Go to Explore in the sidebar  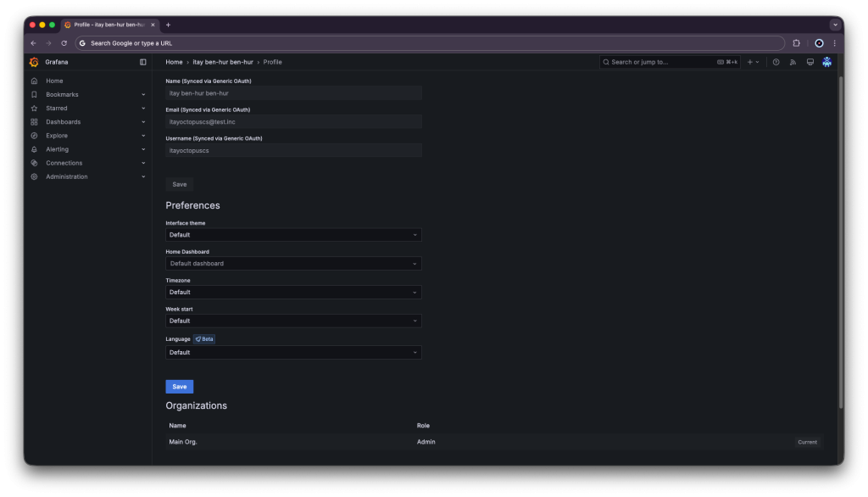click(x=57, y=136)
